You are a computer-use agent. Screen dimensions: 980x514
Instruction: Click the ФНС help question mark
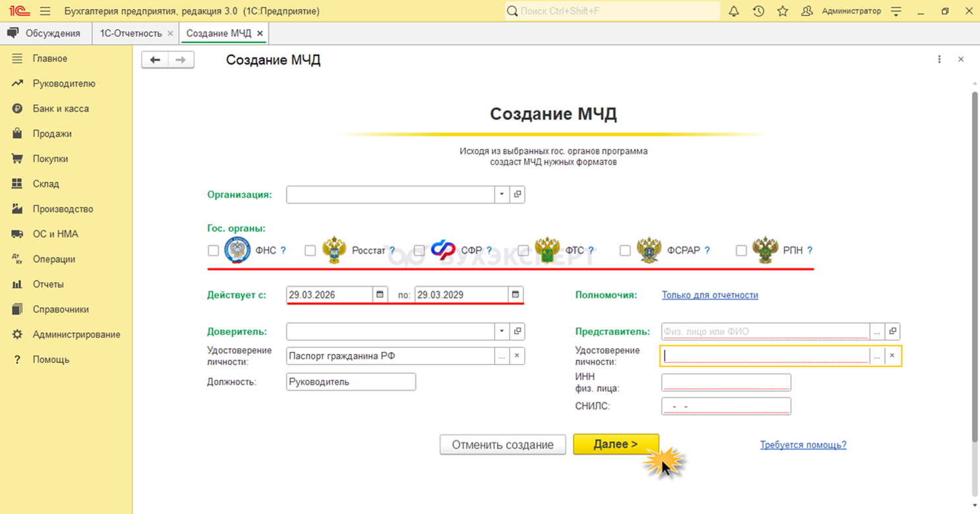(x=283, y=250)
